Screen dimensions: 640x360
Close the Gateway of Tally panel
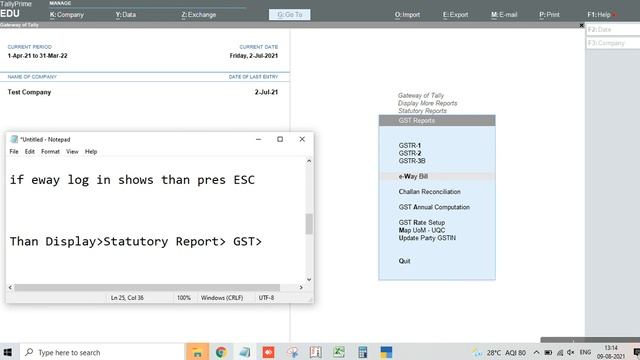581,25
